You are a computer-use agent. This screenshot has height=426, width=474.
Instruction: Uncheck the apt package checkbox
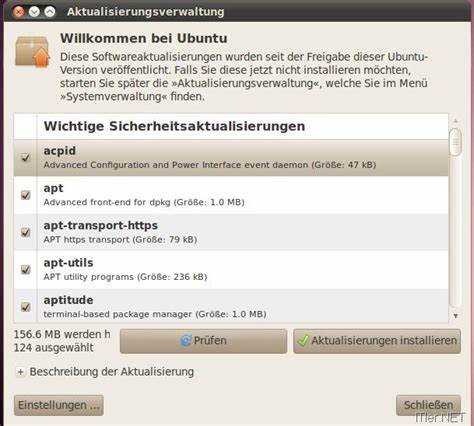tap(26, 195)
